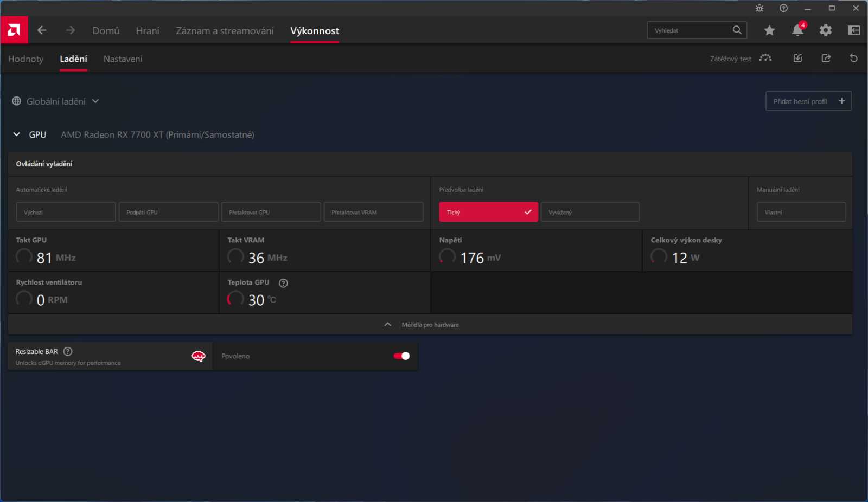Open the help question mark in title bar
The width and height of the screenshot is (868, 502).
point(783,8)
